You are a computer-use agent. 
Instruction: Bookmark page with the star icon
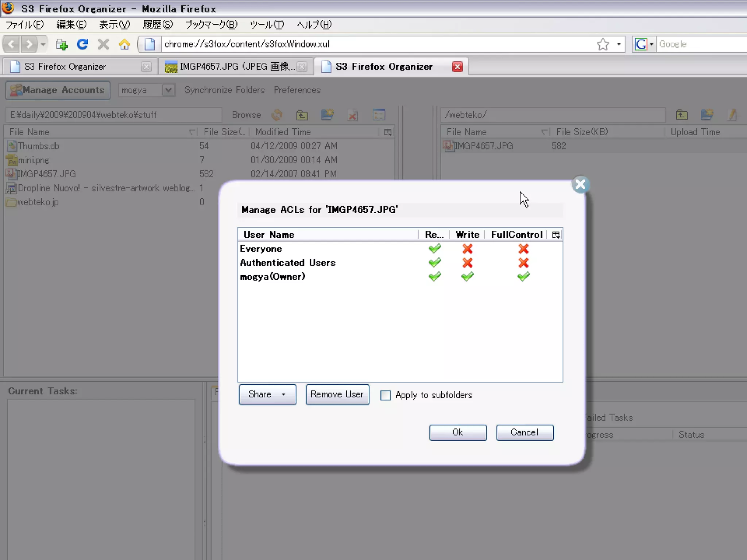603,44
